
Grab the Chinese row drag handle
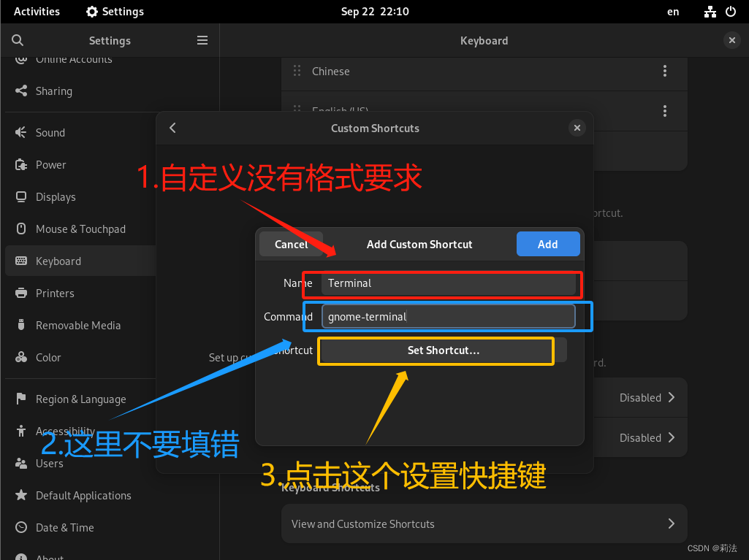[297, 71]
